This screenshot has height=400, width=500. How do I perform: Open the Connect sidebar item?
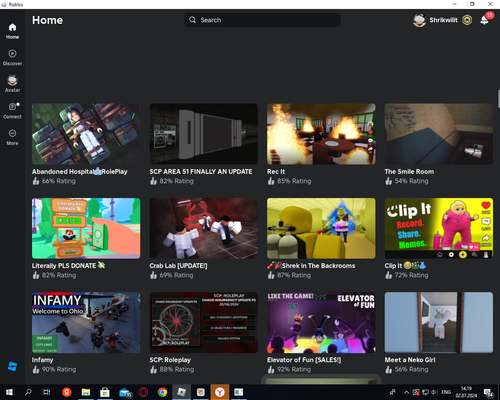tap(12, 110)
